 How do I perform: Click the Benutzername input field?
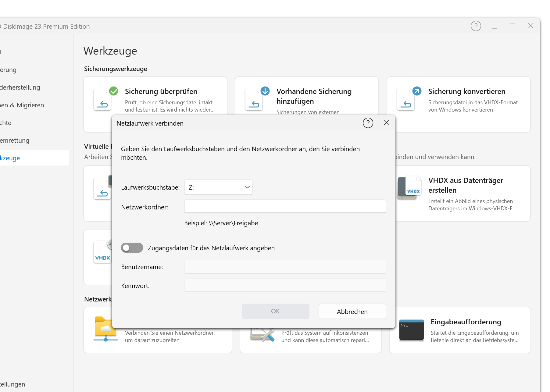(285, 267)
